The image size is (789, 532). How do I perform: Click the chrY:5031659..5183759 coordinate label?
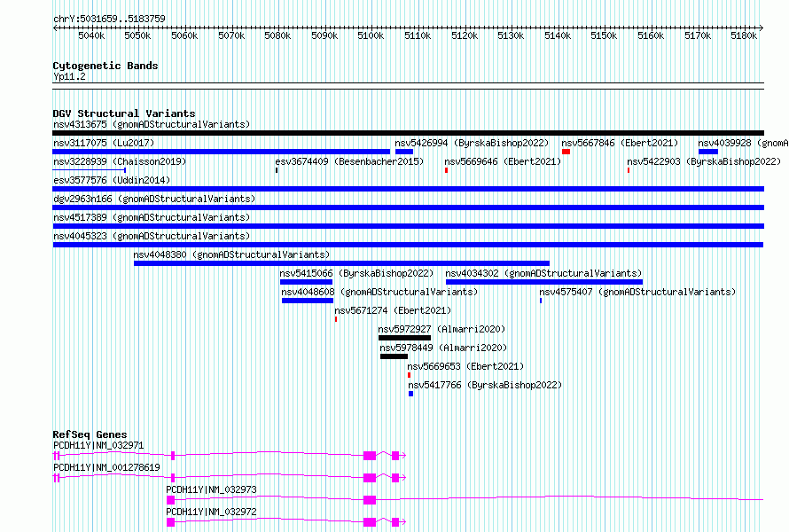pos(109,19)
